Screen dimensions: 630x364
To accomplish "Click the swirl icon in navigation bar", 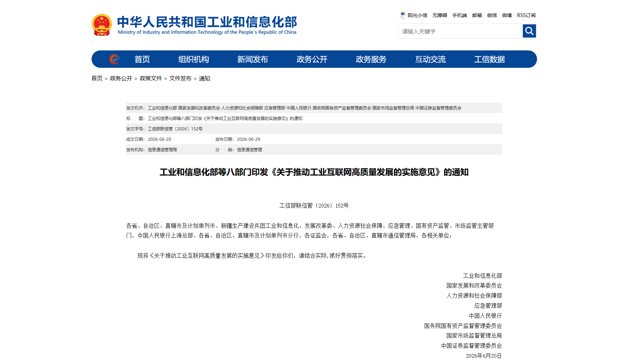I will (114, 59).
